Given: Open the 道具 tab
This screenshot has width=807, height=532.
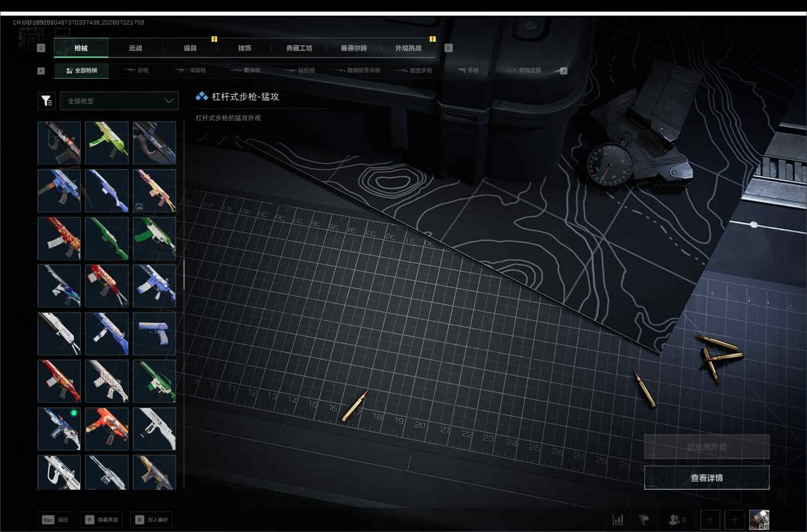Looking at the screenshot, I should click(190, 48).
